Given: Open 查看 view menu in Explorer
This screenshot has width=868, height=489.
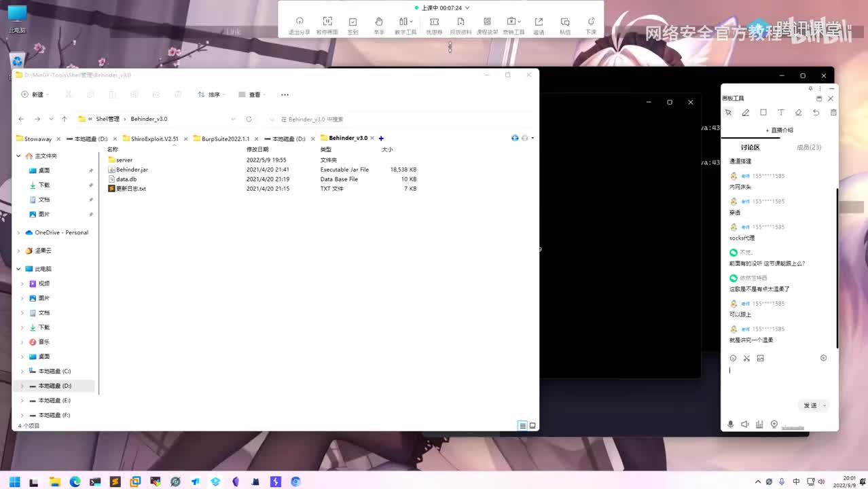Looking at the screenshot, I should (252, 94).
